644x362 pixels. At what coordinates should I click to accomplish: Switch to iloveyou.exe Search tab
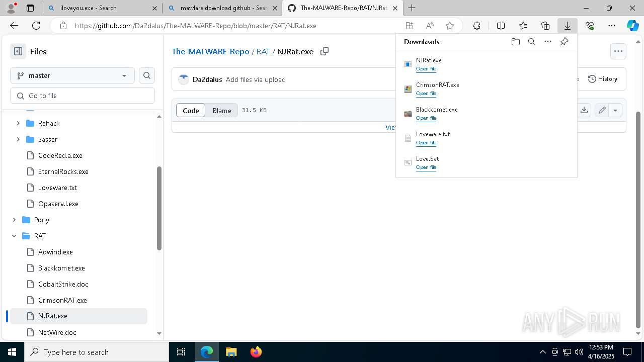click(x=103, y=8)
